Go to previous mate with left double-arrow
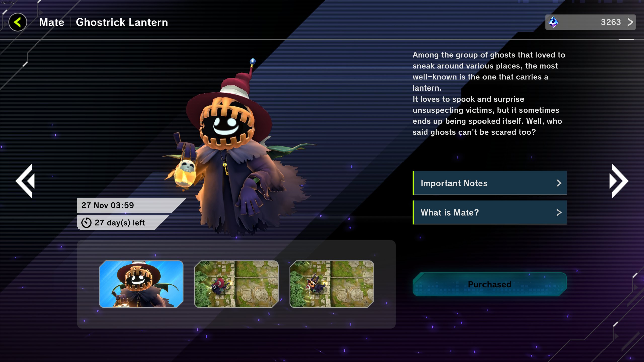The width and height of the screenshot is (644, 362). coord(25,181)
